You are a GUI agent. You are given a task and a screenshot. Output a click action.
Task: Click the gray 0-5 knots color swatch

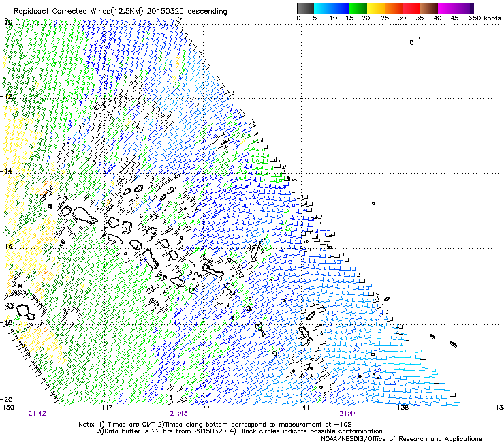[305, 8]
